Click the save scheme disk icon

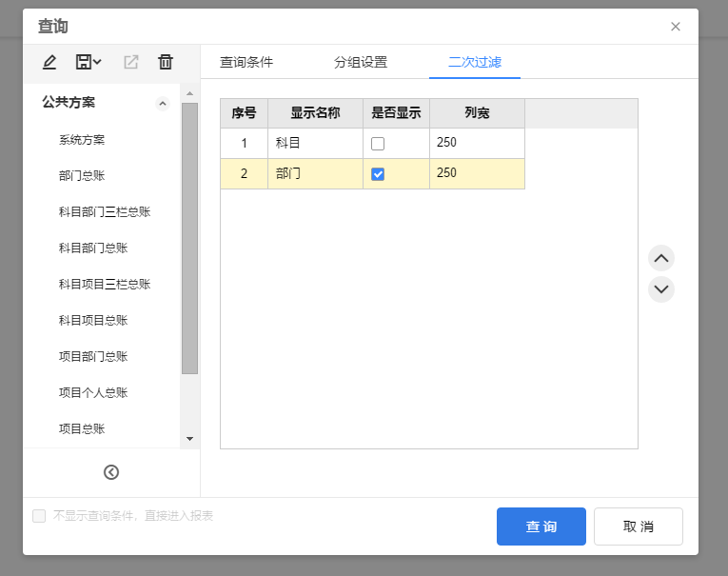click(x=84, y=62)
